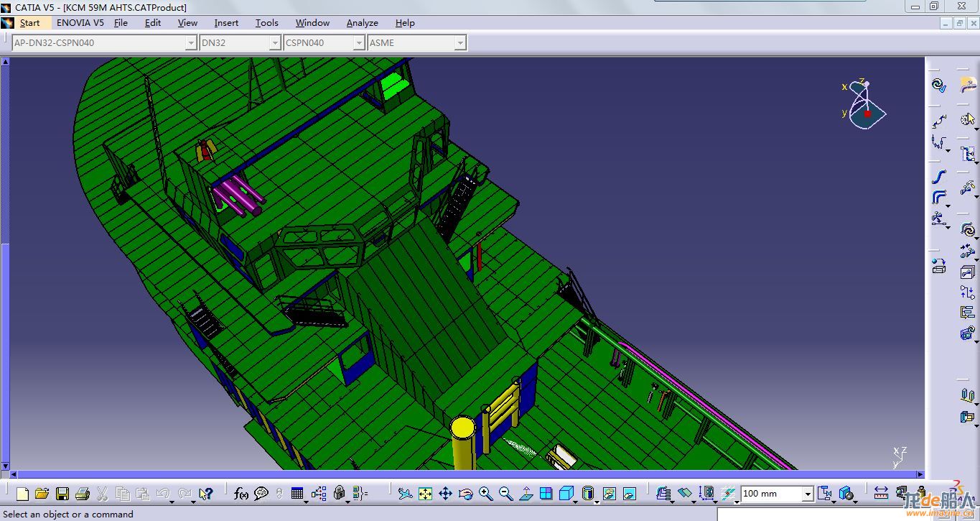The width and height of the screenshot is (980, 521).
Task: Click the compass at top right of viewport
Action: pyautogui.click(x=865, y=106)
